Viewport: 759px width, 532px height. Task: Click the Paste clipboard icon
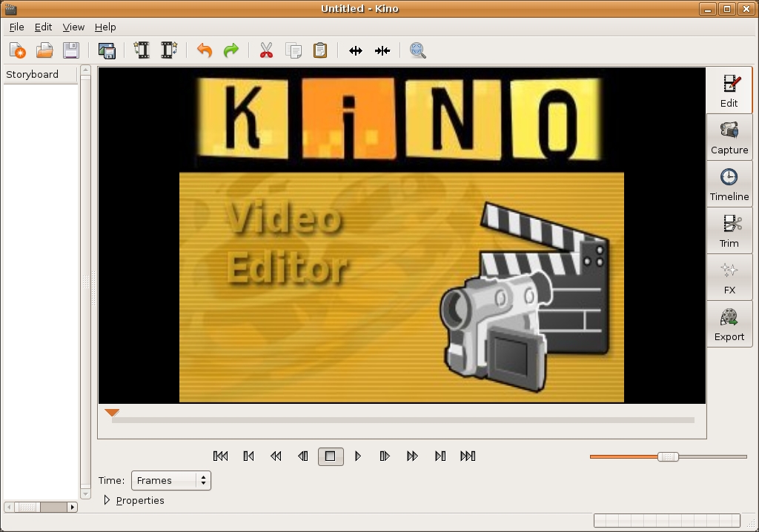coord(320,50)
